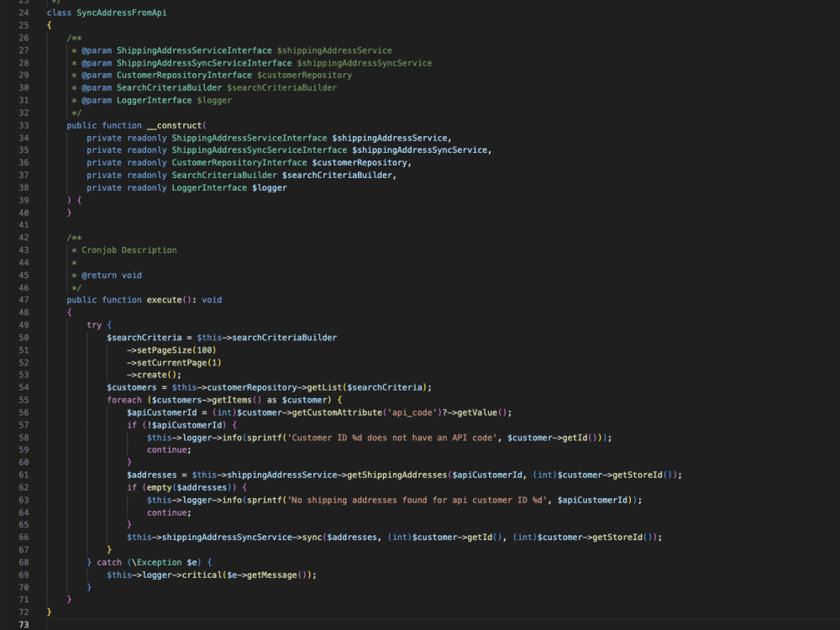Click line number 72 in the gutter
The image size is (840, 630).
(x=24, y=612)
